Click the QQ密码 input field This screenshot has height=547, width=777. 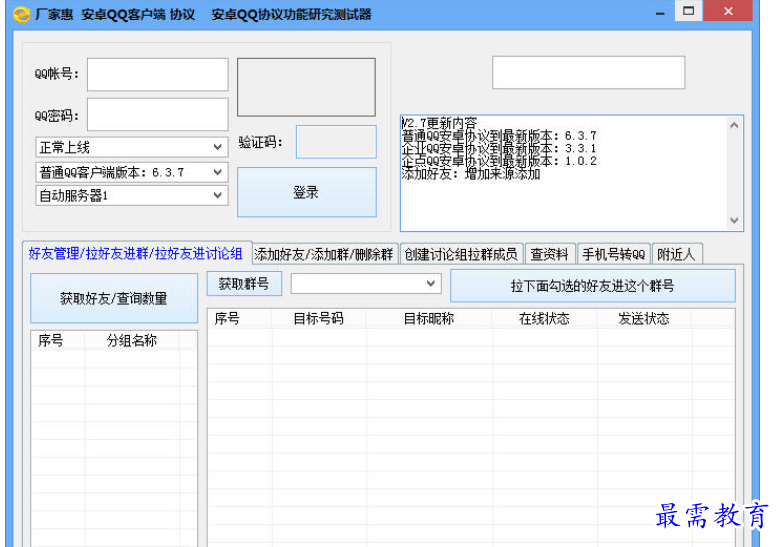pyautogui.click(x=157, y=114)
